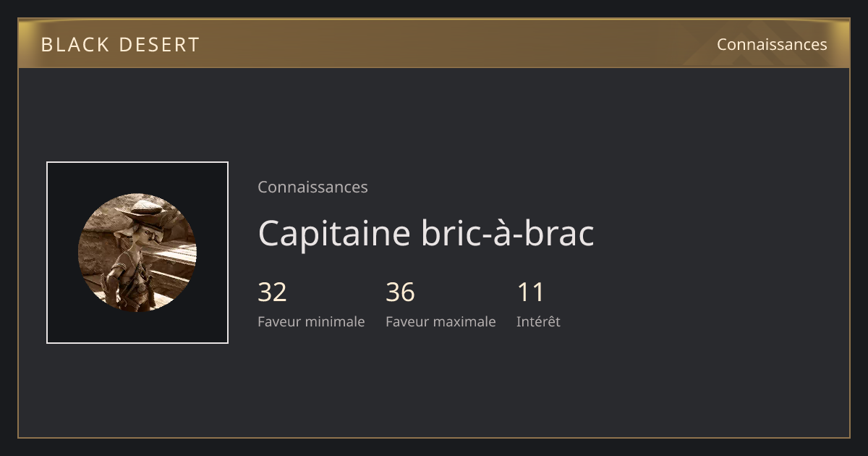
Task: Click the white-bordered portrait frame
Action: pos(137,253)
